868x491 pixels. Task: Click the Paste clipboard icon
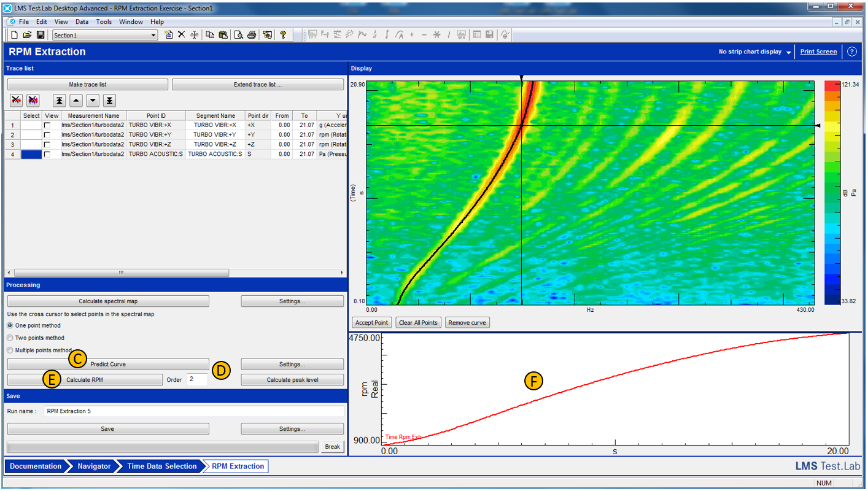point(223,35)
